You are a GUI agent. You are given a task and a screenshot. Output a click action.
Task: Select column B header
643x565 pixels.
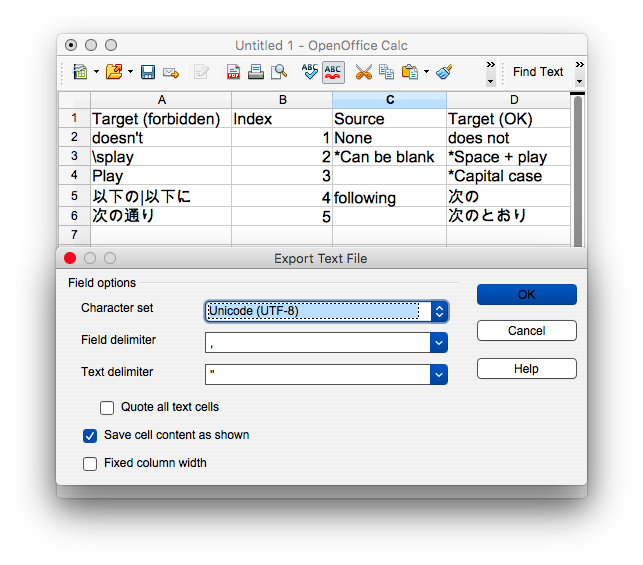coord(282,100)
